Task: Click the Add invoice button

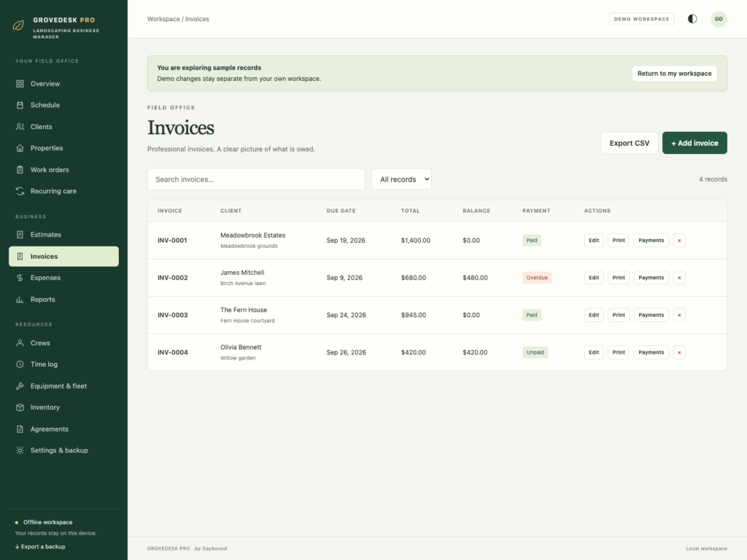Action: coord(694,143)
